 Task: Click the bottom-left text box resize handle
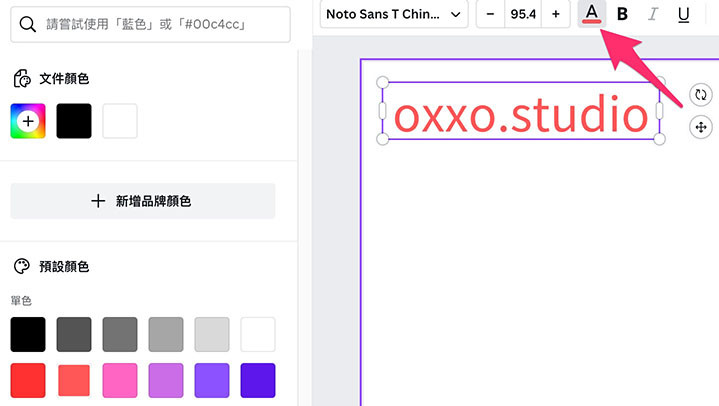pyautogui.click(x=382, y=139)
